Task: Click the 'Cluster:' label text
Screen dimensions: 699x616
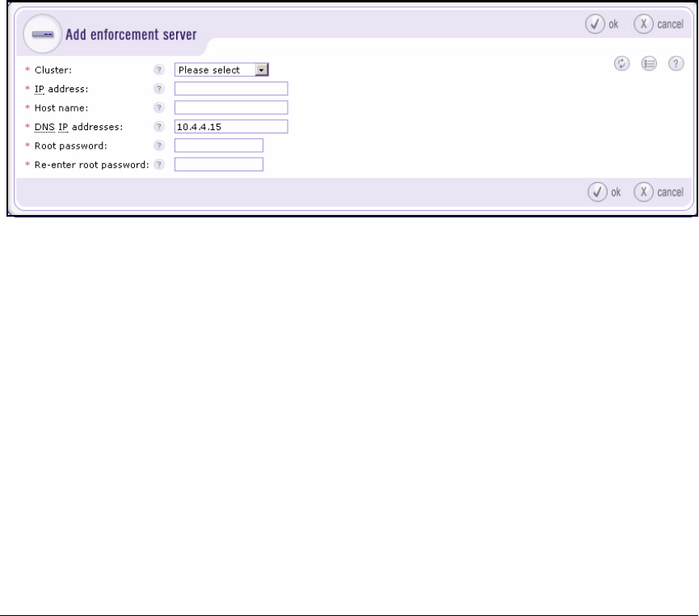Action: 53,70
